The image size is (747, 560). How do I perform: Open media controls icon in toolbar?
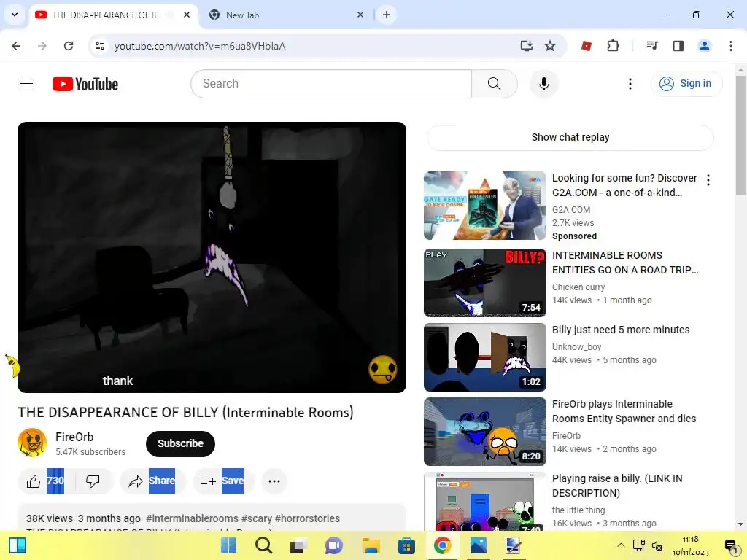(651, 46)
